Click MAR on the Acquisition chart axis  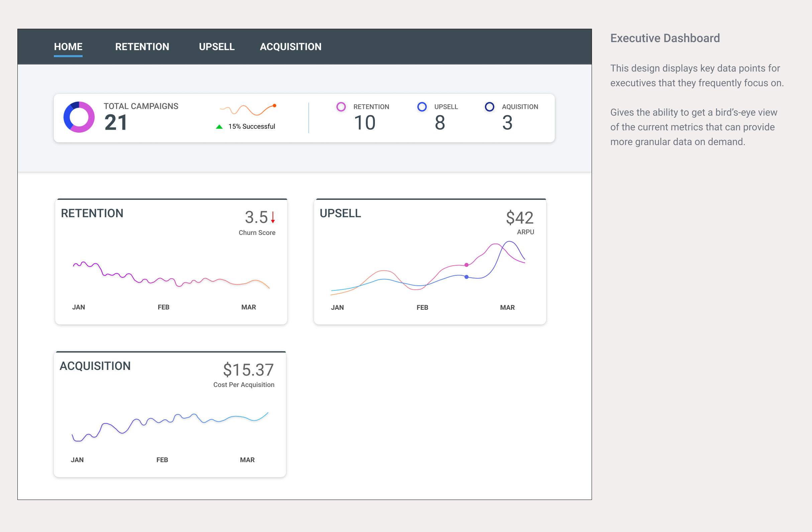[x=247, y=460]
